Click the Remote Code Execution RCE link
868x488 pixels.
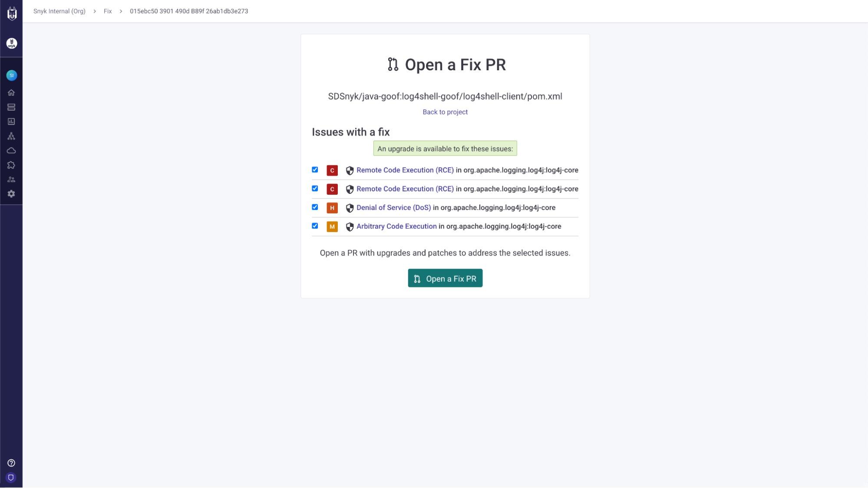click(x=405, y=170)
